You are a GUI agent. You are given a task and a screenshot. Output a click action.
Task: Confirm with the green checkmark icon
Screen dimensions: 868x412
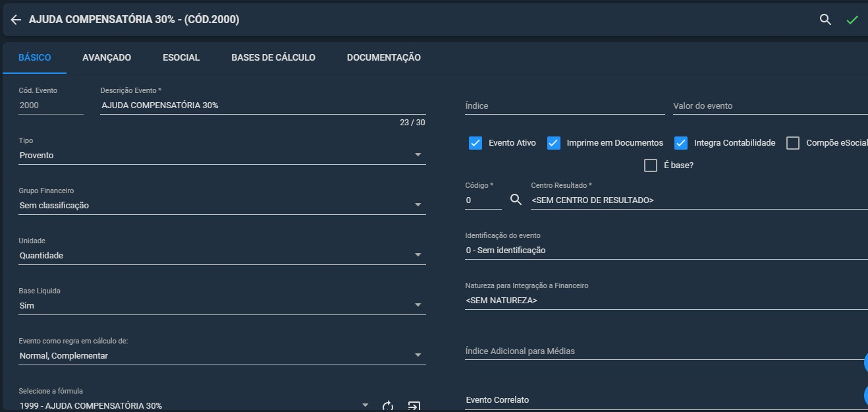[852, 20]
